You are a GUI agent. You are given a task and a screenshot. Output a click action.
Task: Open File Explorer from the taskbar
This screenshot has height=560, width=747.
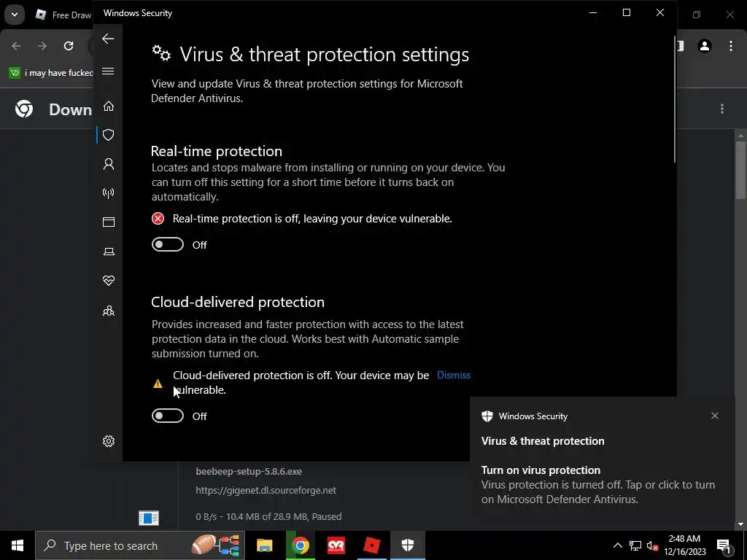264,545
